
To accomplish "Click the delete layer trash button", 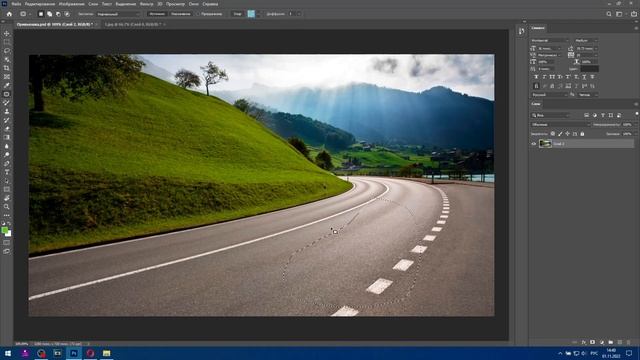I will coord(629,342).
